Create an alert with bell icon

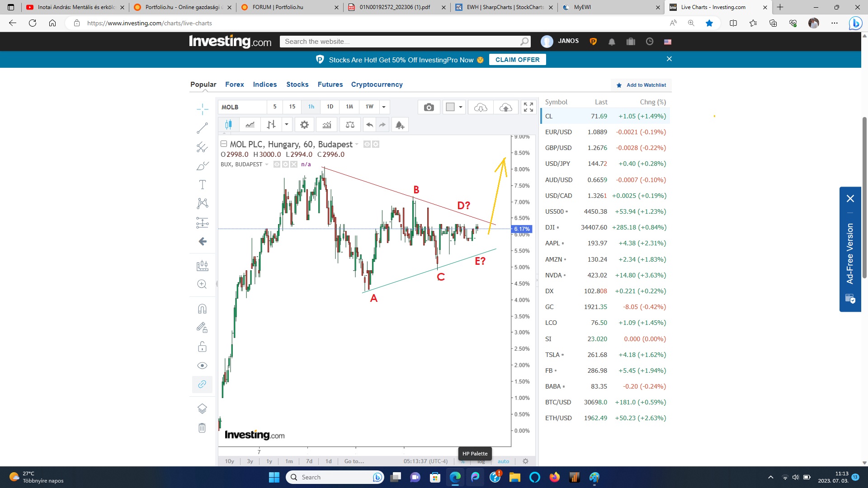click(x=400, y=125)
